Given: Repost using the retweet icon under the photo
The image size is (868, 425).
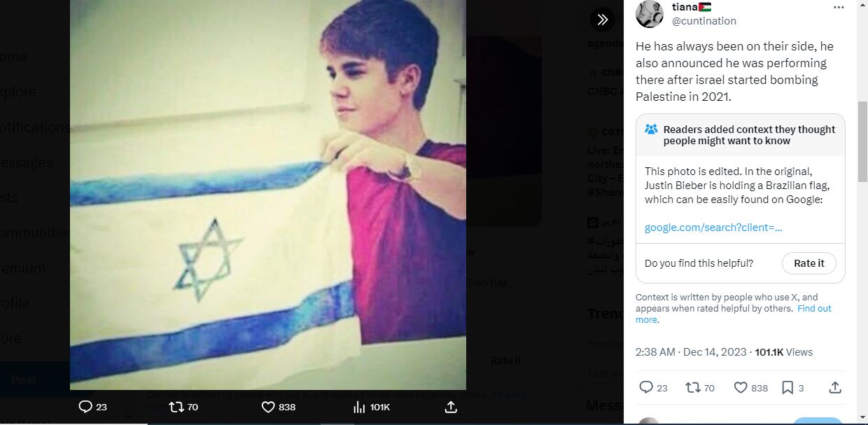Looking at the screenshot, I should coord(177,407).
